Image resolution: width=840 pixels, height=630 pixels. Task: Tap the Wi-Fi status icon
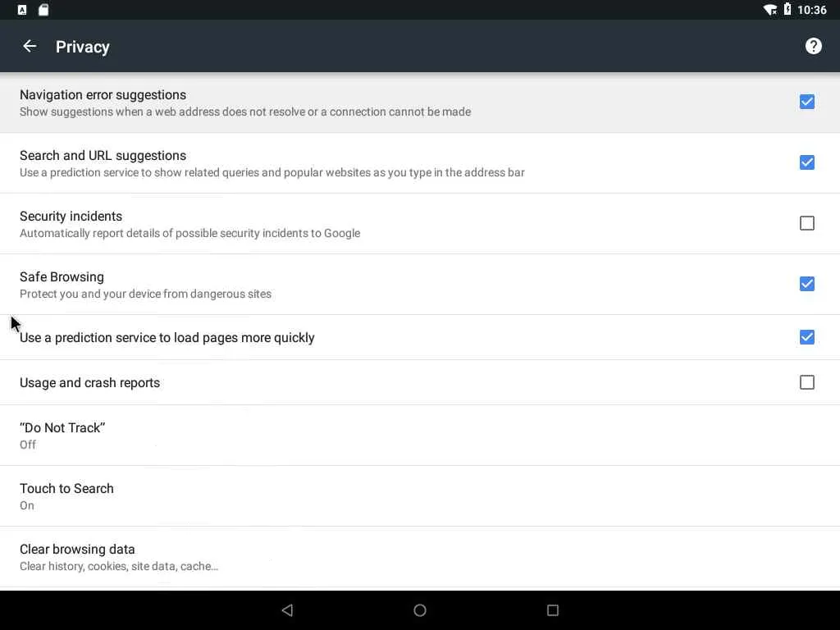tap(770, 10)
